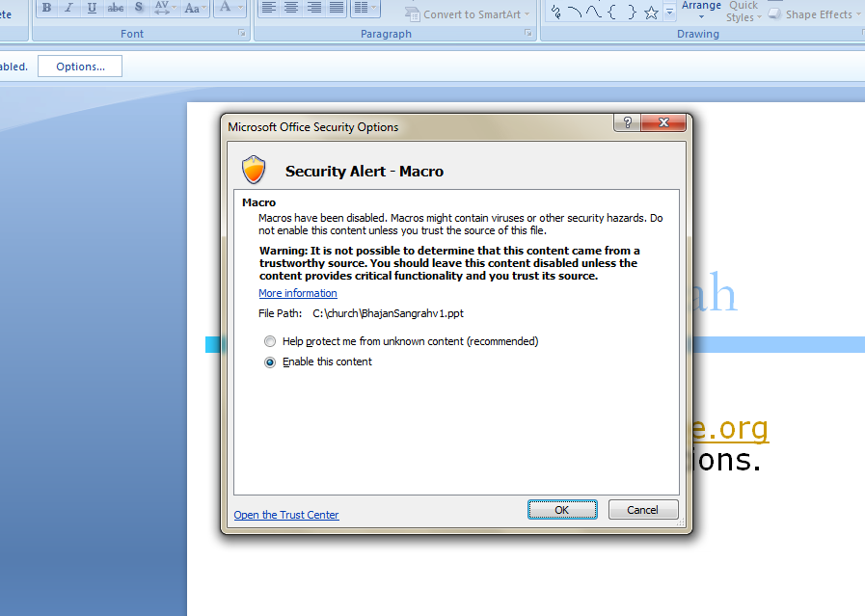This screenshot has height=616, width=865.
Task: Click file path C:\church\BhajanSangrahv1.ppt
Action: (x=389, y=313)
